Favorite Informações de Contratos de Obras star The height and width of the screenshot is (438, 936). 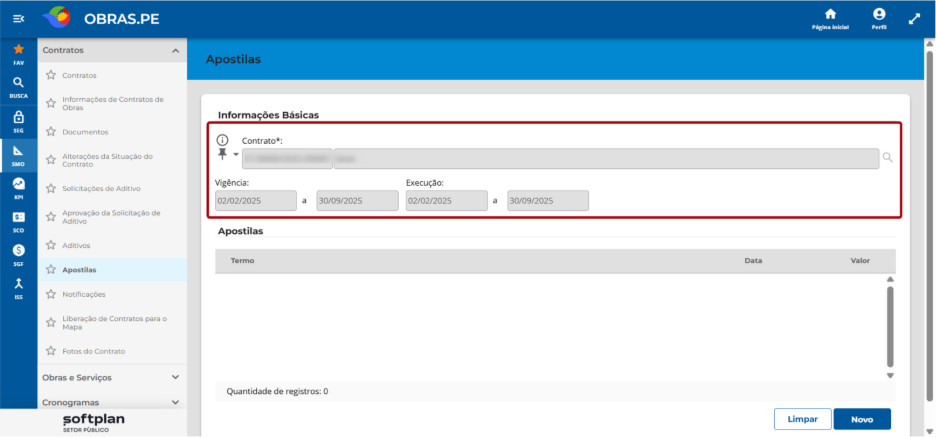(51, 103)
